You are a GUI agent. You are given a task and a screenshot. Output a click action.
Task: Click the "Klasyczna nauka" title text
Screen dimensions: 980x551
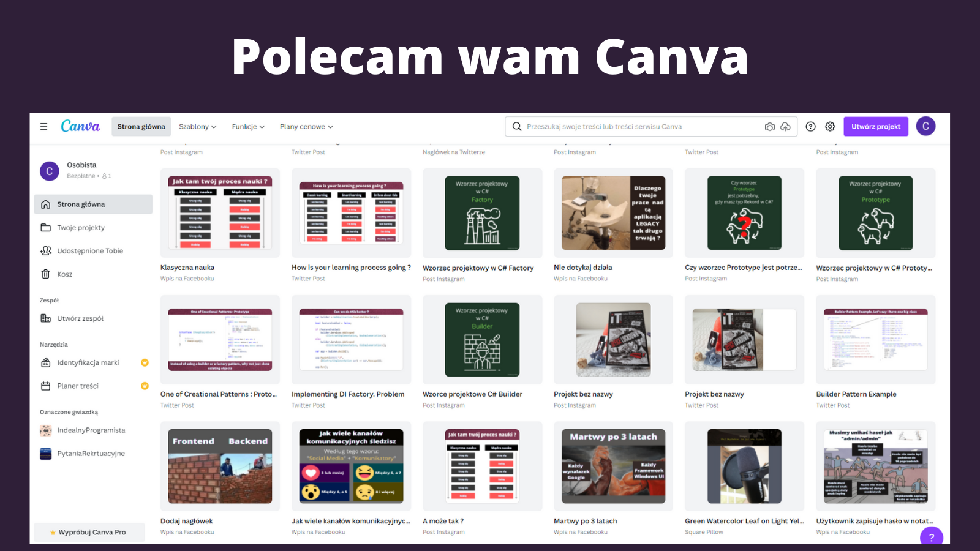tap(187, 268)
